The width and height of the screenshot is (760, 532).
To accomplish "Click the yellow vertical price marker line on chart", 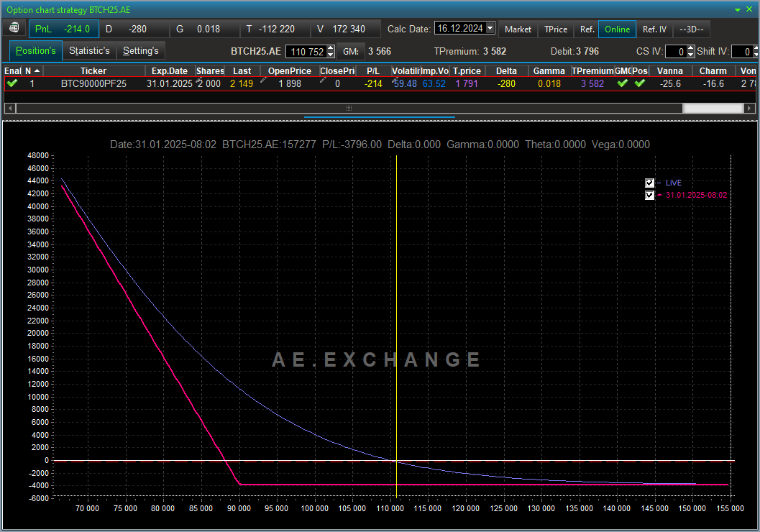I will (396, 325).
